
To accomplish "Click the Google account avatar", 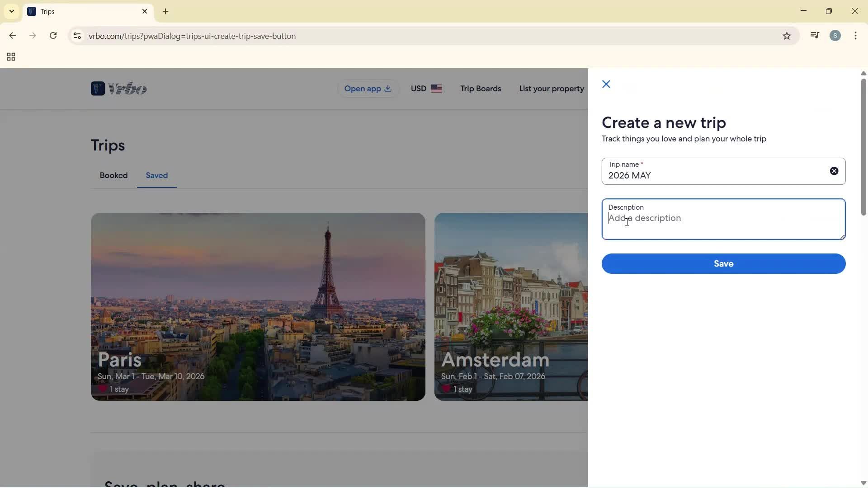I will (836, 35).
